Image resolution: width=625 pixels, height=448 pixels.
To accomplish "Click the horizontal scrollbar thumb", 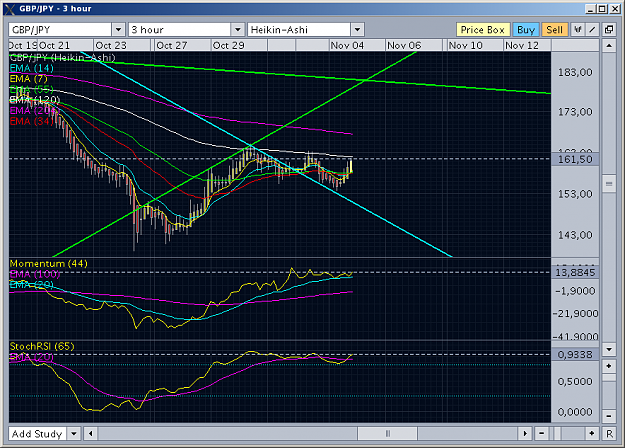I will [x=387, y=433].
